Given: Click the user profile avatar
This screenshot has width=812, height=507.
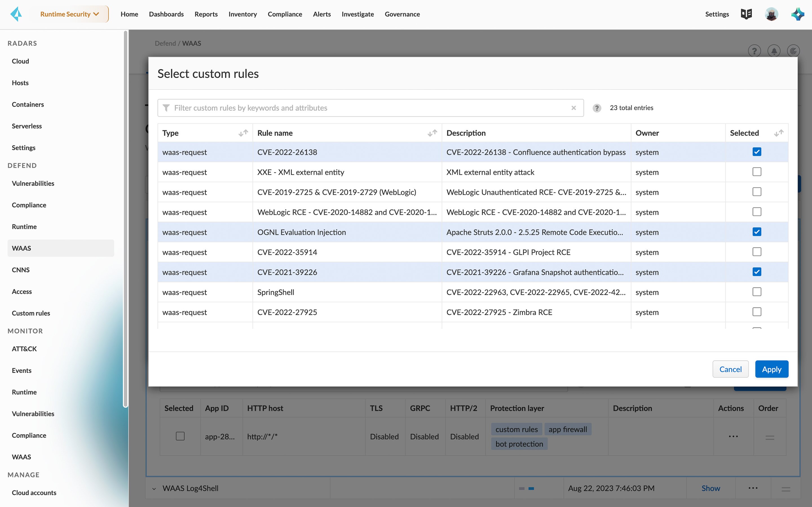Looking at the screenshot, I should (x=771, y=14).
